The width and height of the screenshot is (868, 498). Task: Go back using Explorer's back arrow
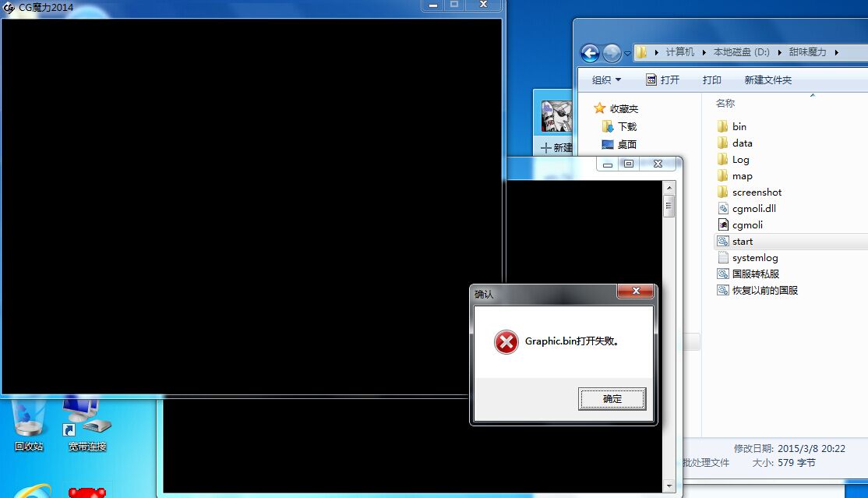tap(591, 53)
